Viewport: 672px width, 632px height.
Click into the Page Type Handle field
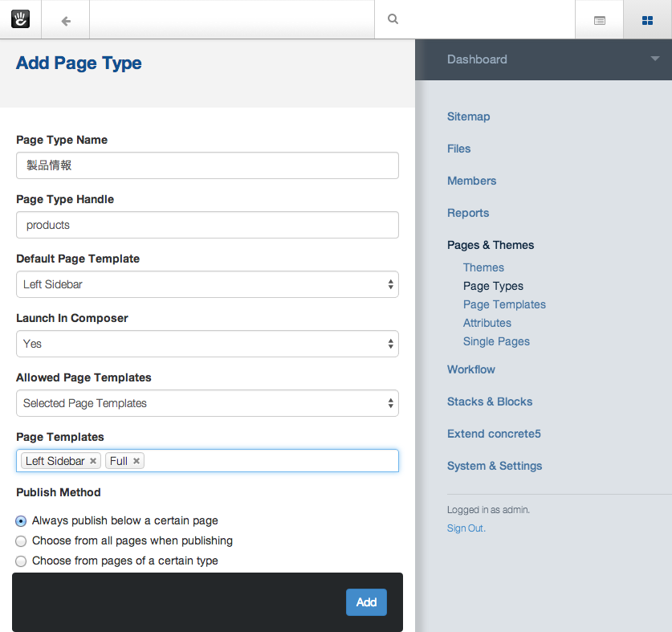[x=207, y=225]
